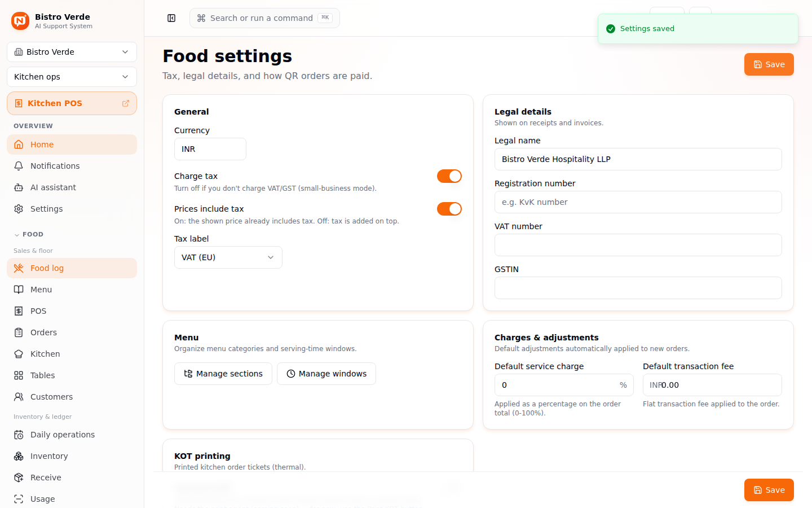Viewport: 812px width, 508px height.
Task: Expand the Bistro Verde location selector
Action: tap(72, 52)
